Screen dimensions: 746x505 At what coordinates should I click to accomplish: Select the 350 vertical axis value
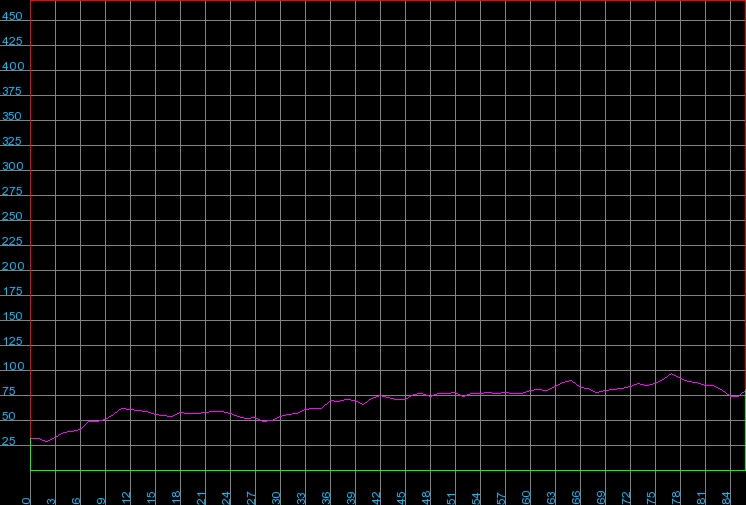click(12, 116)
